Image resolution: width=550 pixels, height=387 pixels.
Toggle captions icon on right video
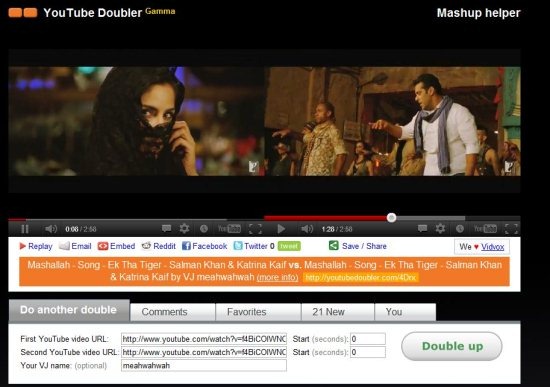tap(423, 229)
